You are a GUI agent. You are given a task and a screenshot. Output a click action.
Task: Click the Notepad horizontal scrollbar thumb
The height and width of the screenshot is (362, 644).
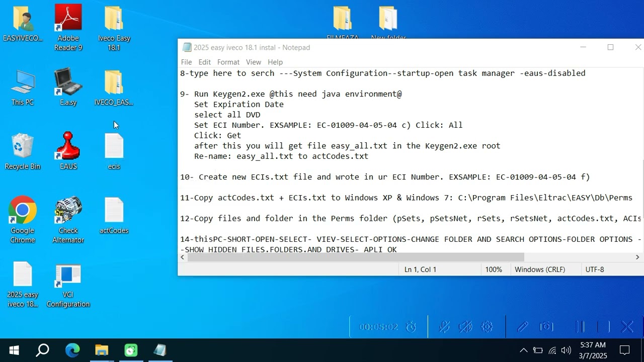point(355,257)
